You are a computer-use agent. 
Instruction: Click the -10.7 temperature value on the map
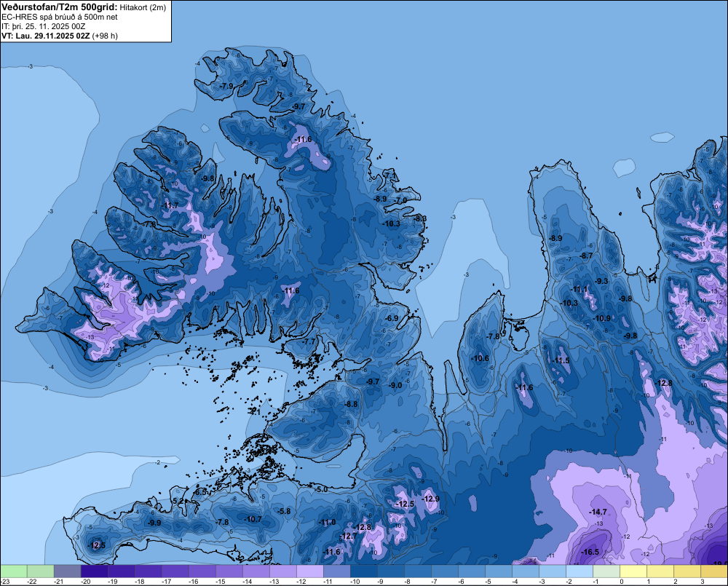253,519
